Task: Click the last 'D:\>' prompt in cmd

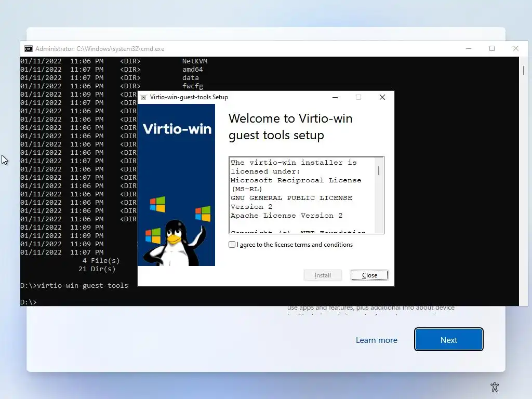Action: pyautogui.click(x=29, y=302)
